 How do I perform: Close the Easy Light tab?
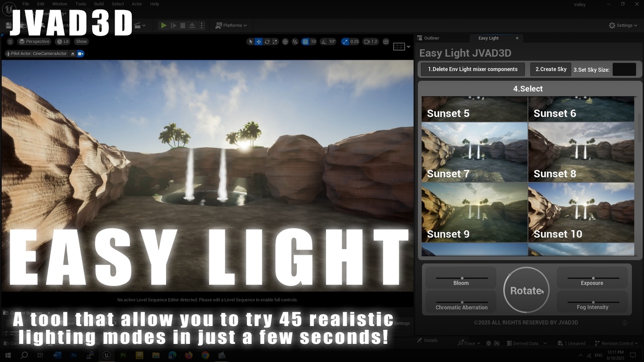pyautogui.click(x=517, y=38)
